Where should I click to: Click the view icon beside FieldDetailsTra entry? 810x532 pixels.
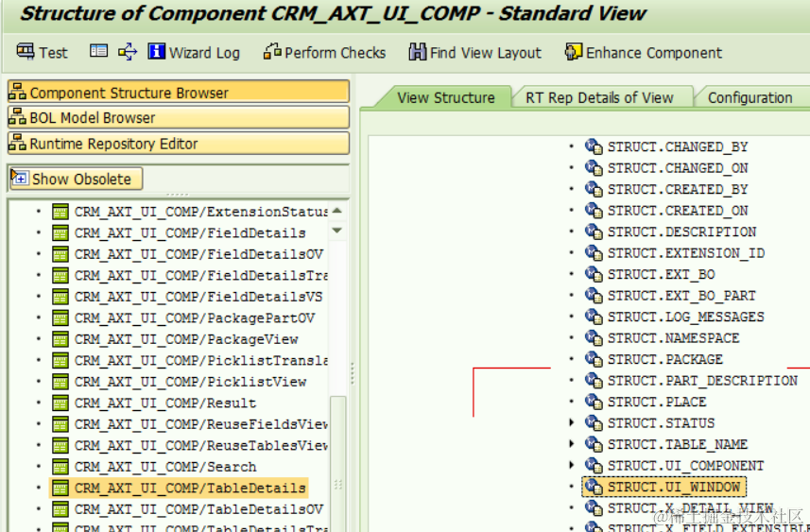point(60,275)
